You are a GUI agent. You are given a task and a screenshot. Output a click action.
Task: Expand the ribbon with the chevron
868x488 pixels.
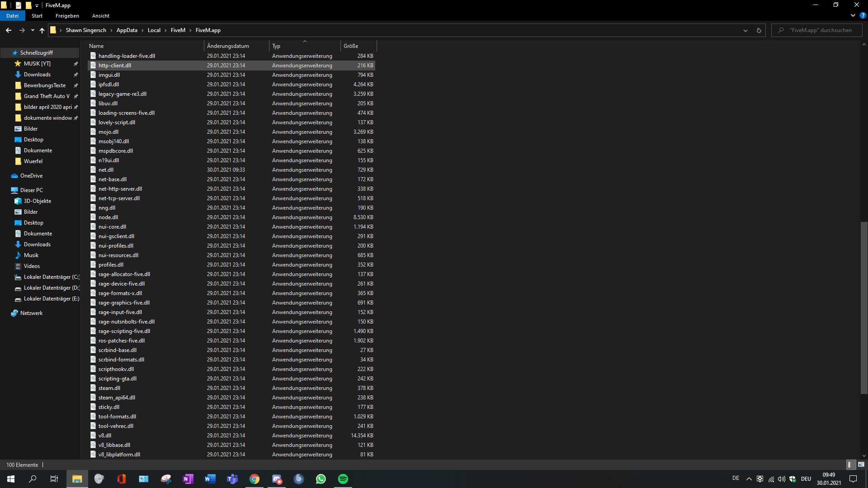tap(853, 15)
